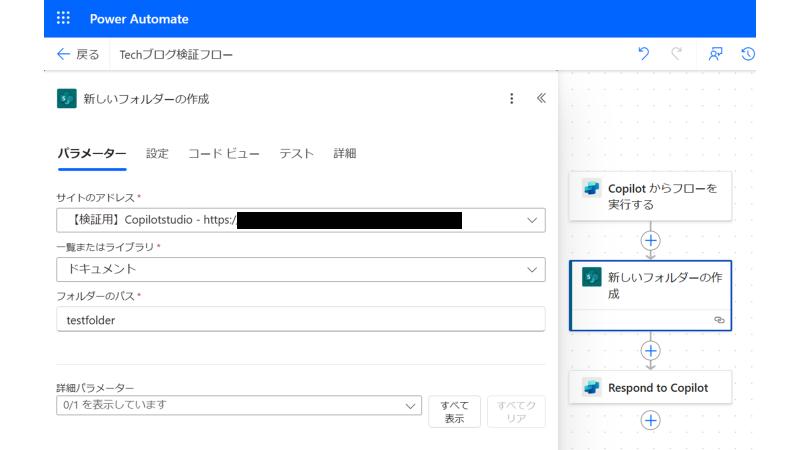Add a step before Respond to Copilot
800x450 pixels.
click(x=651, y=351)
